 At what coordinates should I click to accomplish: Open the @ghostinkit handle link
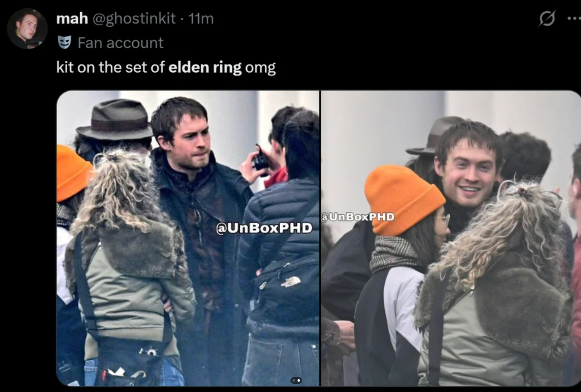coord(134,18)
